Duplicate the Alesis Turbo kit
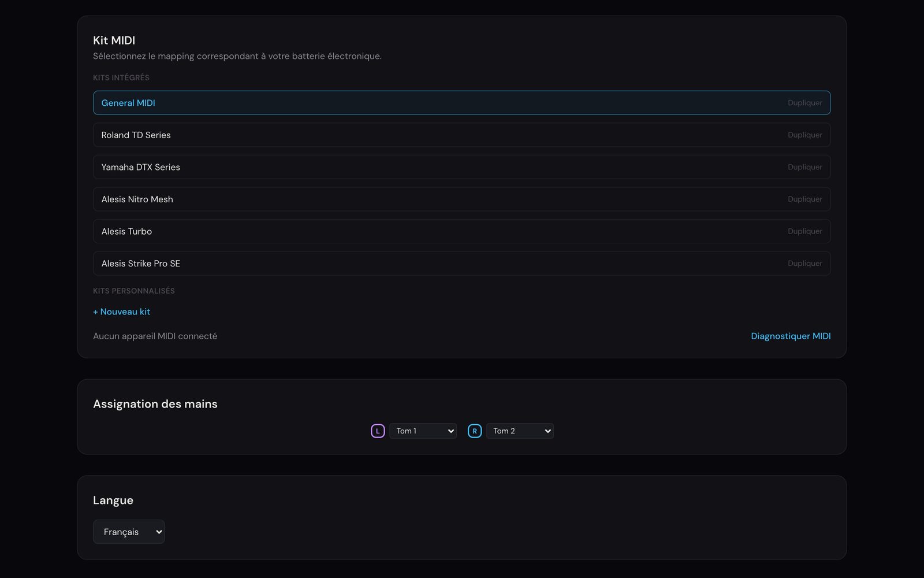Viewport: 924px width, 578px height. click(804, 231)
